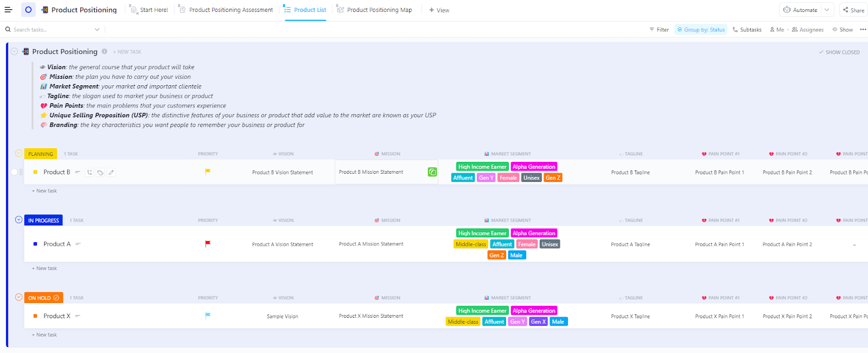
Task: Collapse the In Progress status group
Action: (x=19, y=220)
